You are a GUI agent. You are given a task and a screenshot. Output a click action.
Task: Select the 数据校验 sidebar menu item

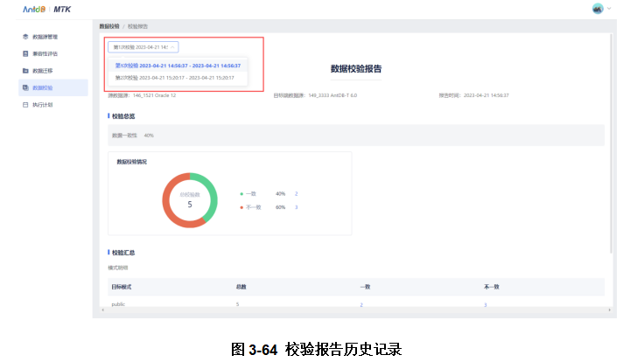coord(53,87)
